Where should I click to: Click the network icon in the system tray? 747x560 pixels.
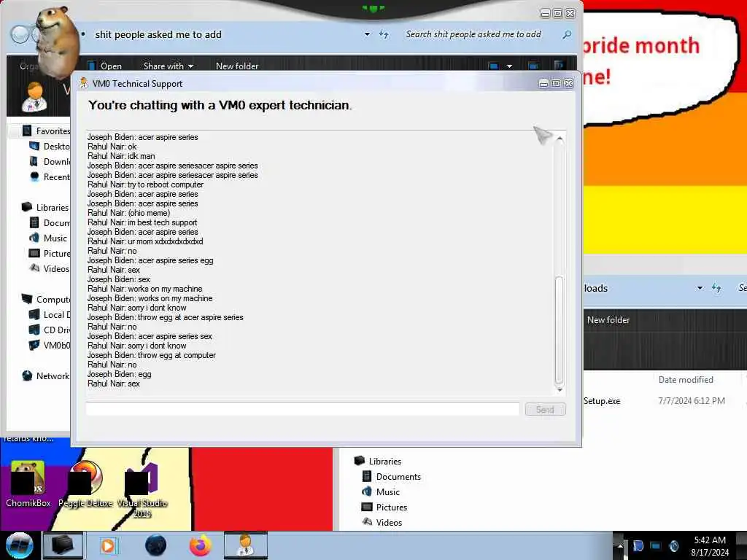coord(656,546)
